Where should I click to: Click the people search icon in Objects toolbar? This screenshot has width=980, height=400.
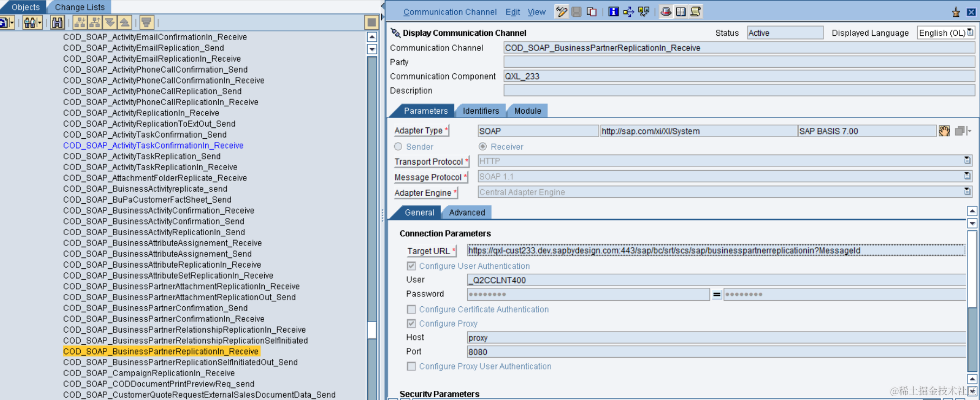[x=30, y=22]
